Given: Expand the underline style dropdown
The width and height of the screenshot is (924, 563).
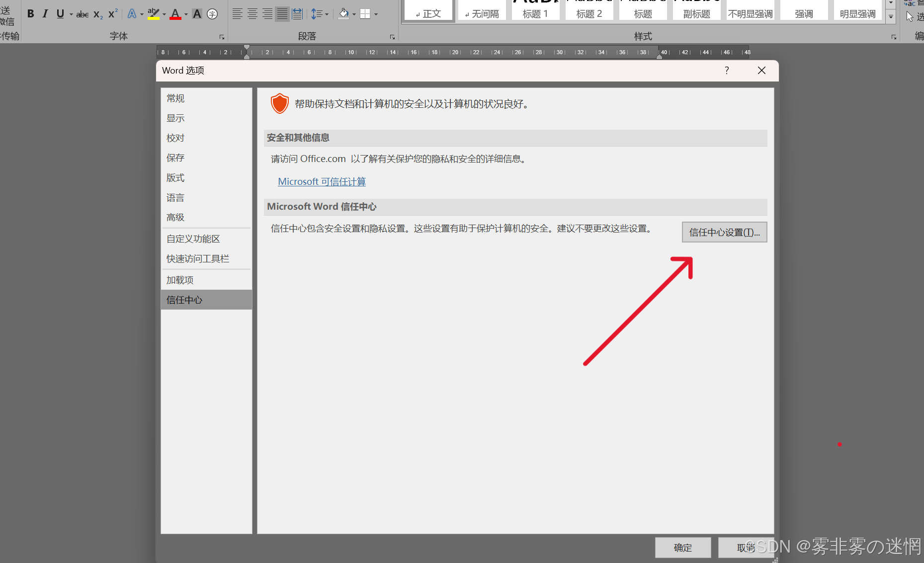Looking at the screenshot, I should (x=71, y=14).
